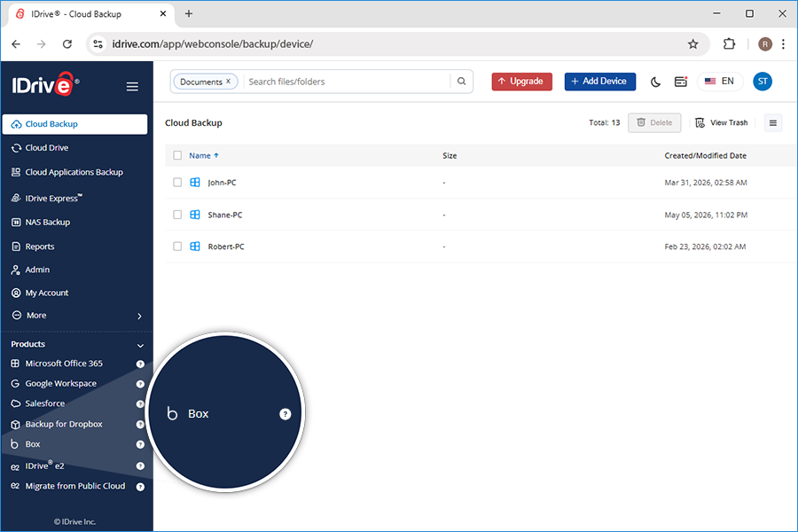
Task: Select Salesforce product
Action: click(45, 403)
